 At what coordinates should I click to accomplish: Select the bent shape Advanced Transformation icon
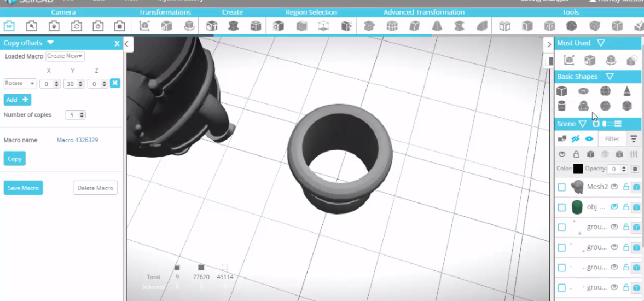coord(481,26)
